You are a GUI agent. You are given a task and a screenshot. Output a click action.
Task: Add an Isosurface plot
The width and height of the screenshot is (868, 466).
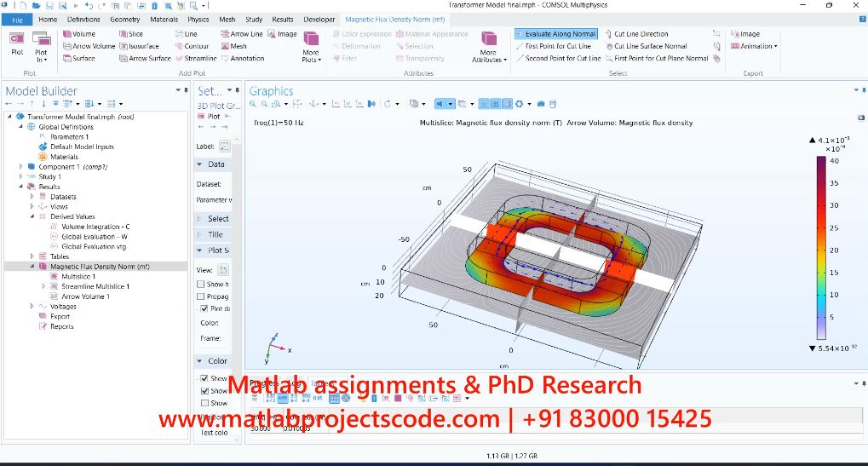point(140,46)
